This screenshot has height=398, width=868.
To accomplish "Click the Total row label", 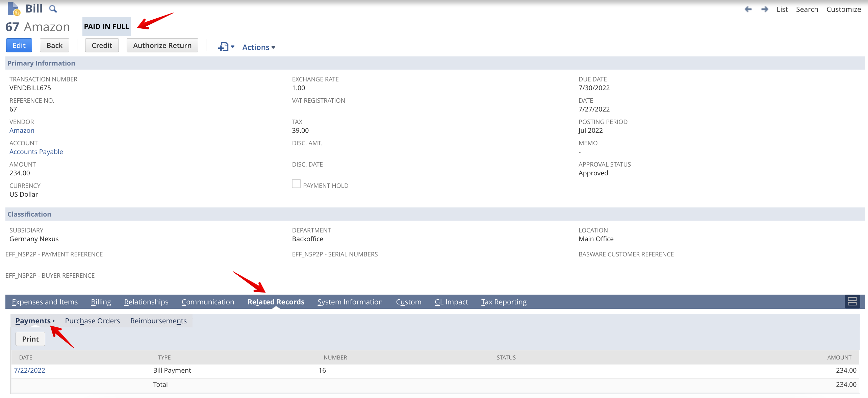I will (x=160, y=384).
